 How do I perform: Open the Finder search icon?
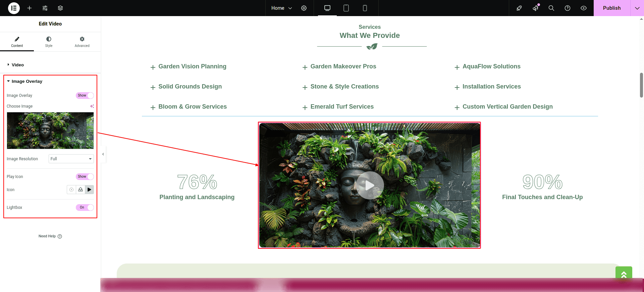point(551,8)
